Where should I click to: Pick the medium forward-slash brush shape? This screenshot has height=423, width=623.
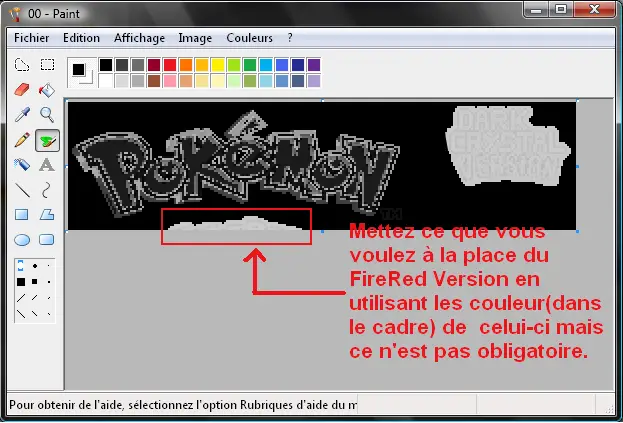pos(35,297)
